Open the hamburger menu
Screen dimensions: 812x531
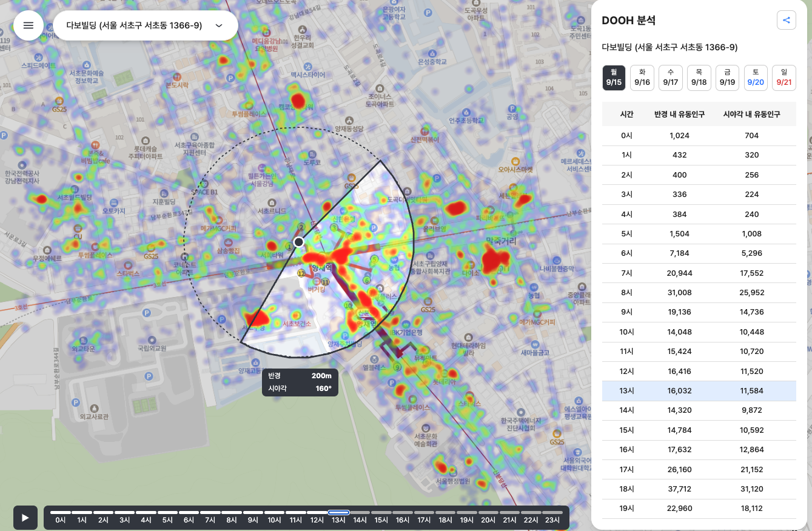coord(29,25)
